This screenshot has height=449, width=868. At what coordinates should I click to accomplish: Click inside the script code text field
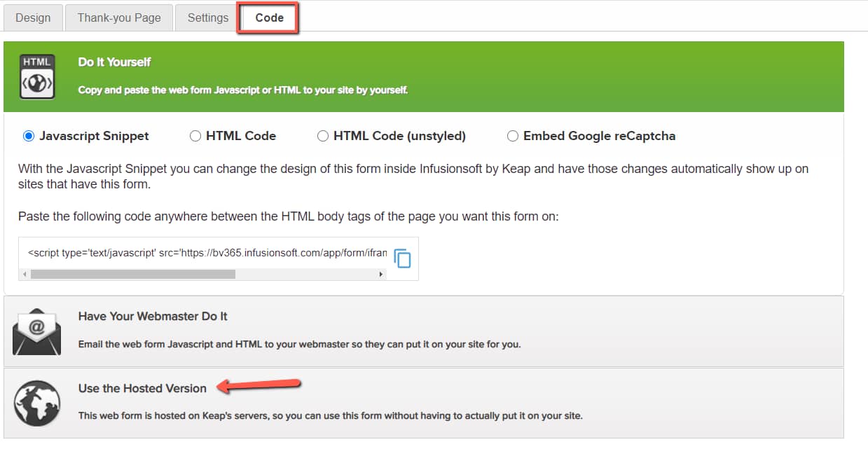pyautogui.click(x=207, y=252)
